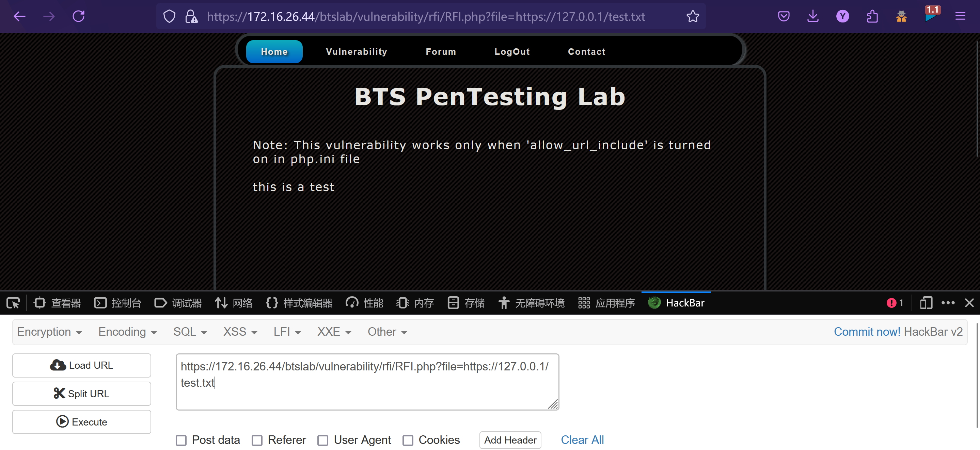This screenshot has height=450, width=980.
Task: Open the Vulnerability menu item
Action: (356, 52)
